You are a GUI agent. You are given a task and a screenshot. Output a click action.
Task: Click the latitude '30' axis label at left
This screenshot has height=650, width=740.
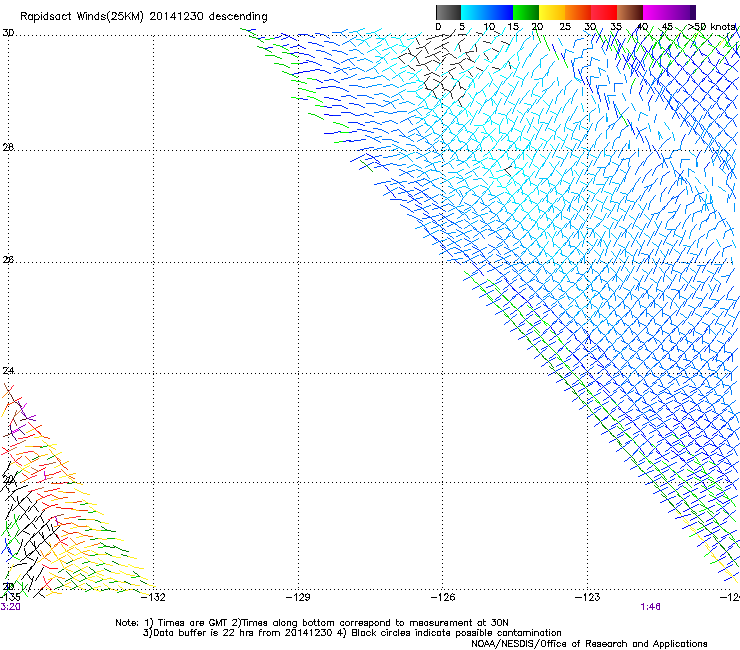pos(8,33)
